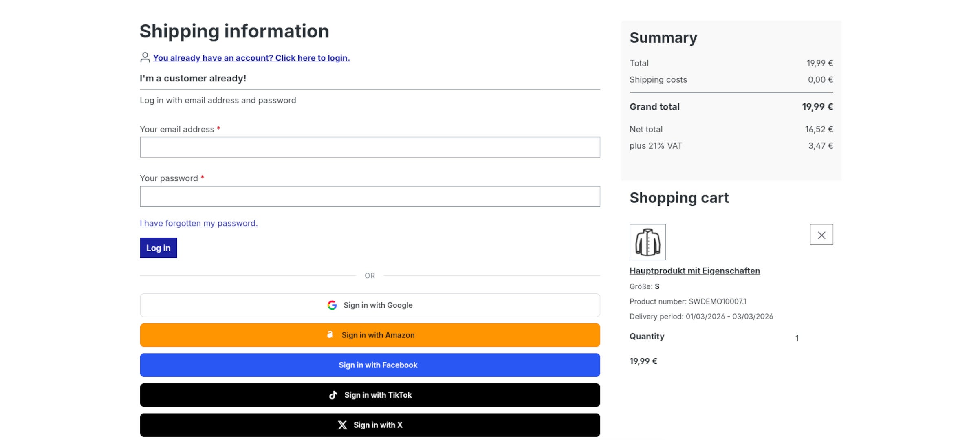Sign in with Google button
Viewport: 980px width, 440px height.
370,305
